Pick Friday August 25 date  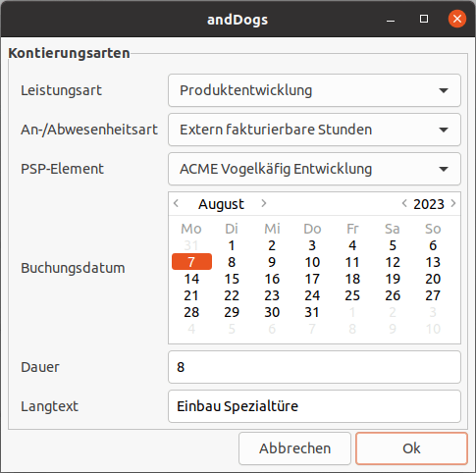pos(352,295)
